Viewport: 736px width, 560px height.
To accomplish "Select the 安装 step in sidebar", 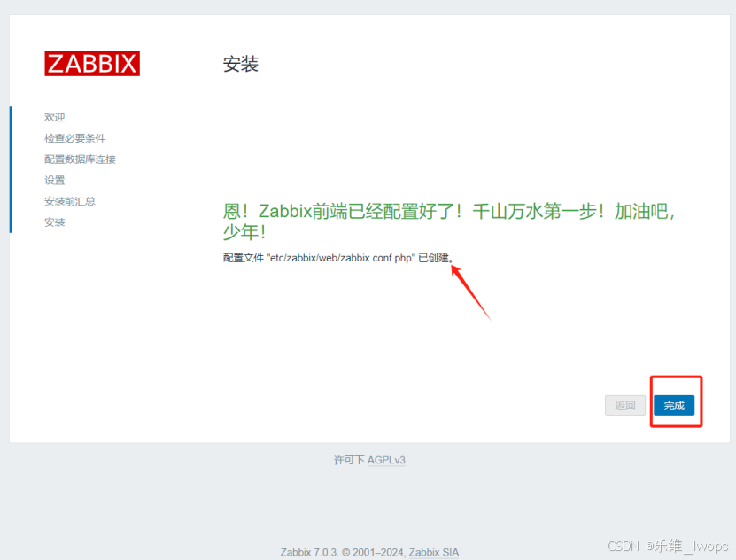I will 54,222.
